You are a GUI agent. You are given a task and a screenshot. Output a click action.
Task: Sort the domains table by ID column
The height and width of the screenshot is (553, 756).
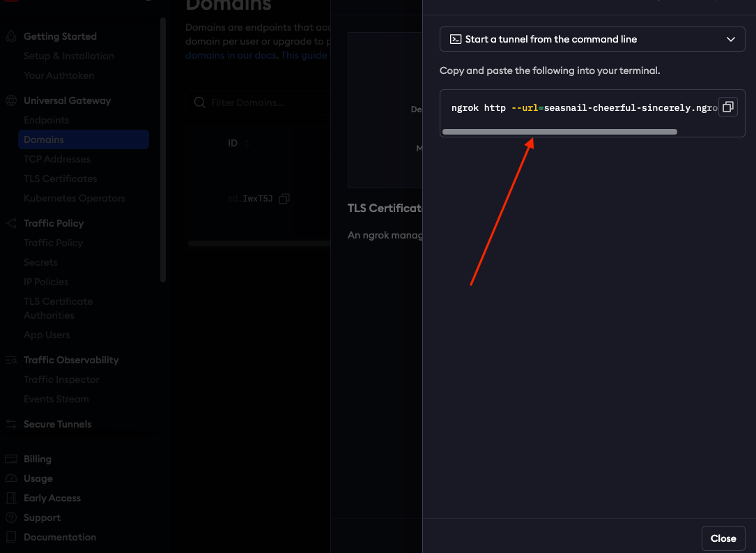[x=247, y=144]
